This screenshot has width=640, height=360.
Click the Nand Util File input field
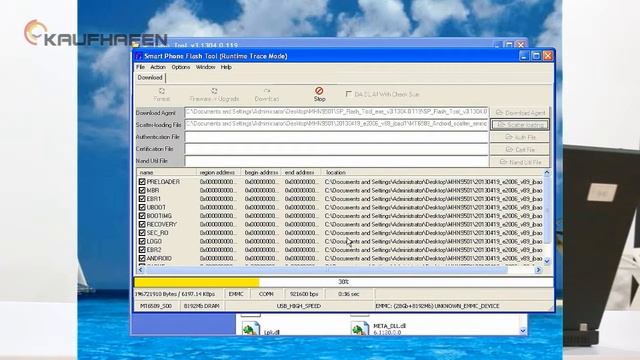pyautogui.click(x=336, y=161)
